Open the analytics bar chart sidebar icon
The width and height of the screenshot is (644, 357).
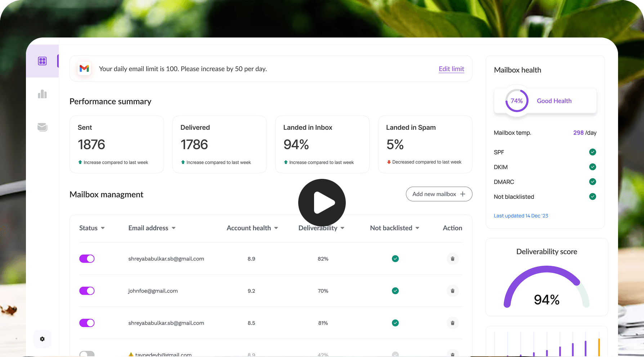(43, 94)
